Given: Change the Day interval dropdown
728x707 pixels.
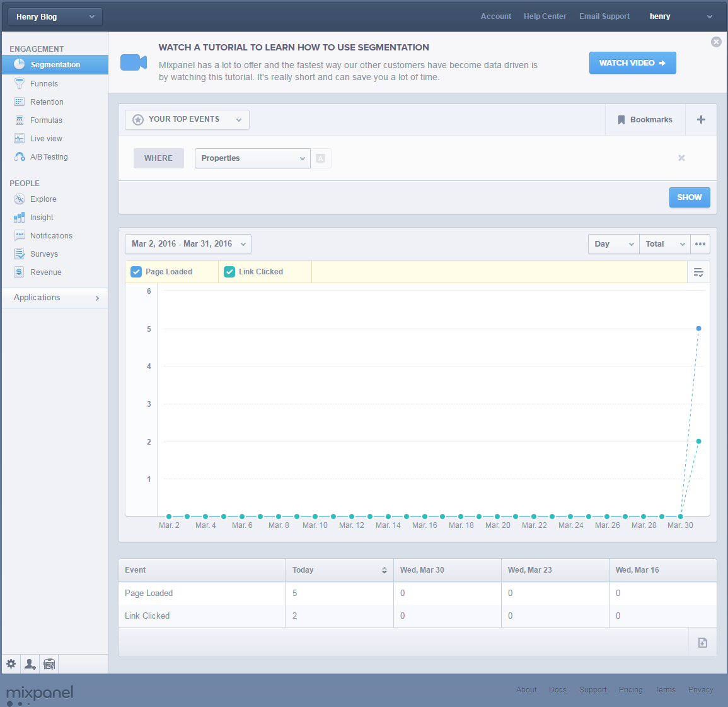Looking at the screenshot, I should (614, 244).
